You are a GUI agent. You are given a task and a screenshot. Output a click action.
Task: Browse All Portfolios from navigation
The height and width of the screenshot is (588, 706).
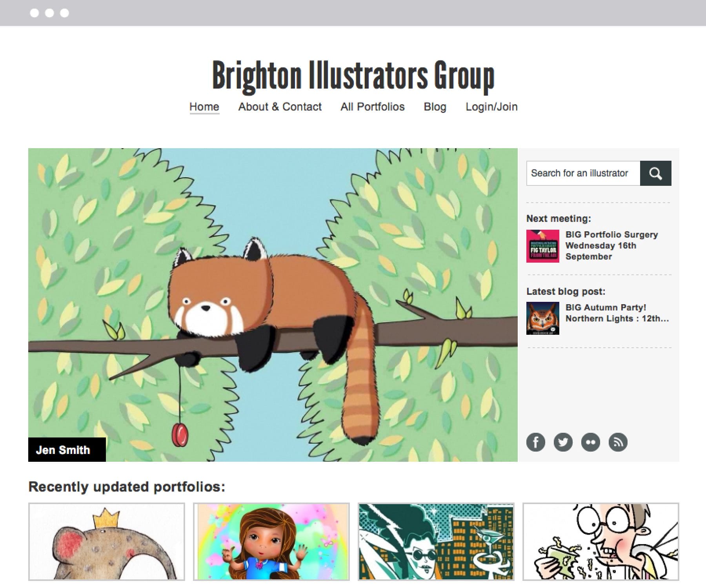coord(372,107)
